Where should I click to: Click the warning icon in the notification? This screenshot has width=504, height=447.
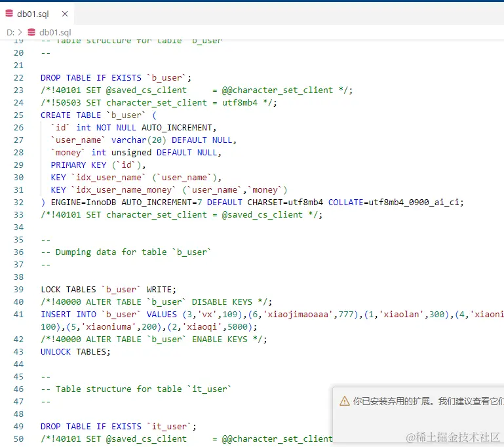coord(345,401)
